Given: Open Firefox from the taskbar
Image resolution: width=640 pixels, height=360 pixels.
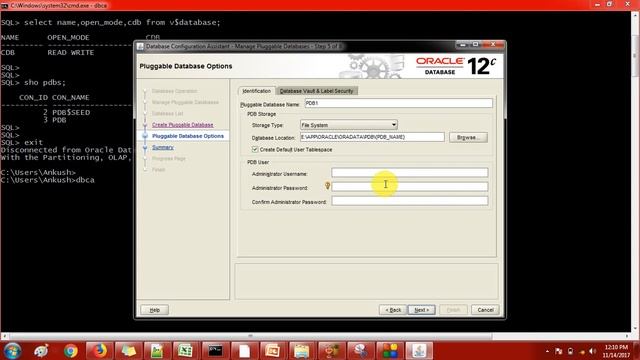Looking at the screenshot, I should (100, 351).
